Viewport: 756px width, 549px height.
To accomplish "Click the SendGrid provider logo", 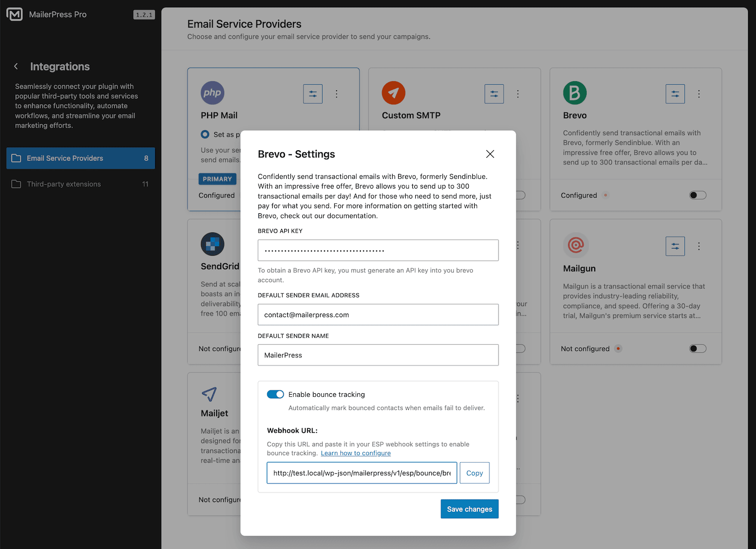I will click(x=212, y=244).
